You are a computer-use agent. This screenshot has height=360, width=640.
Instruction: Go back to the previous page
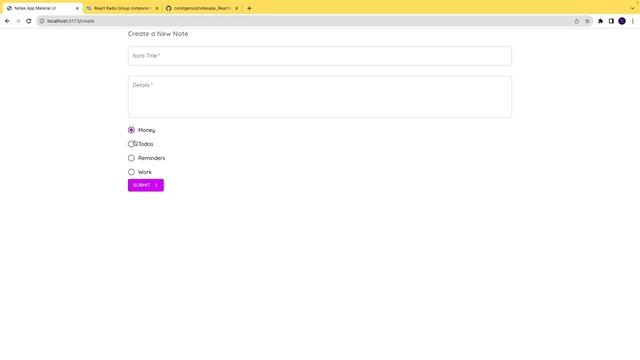pyautogui.click(x=7, y=21)
